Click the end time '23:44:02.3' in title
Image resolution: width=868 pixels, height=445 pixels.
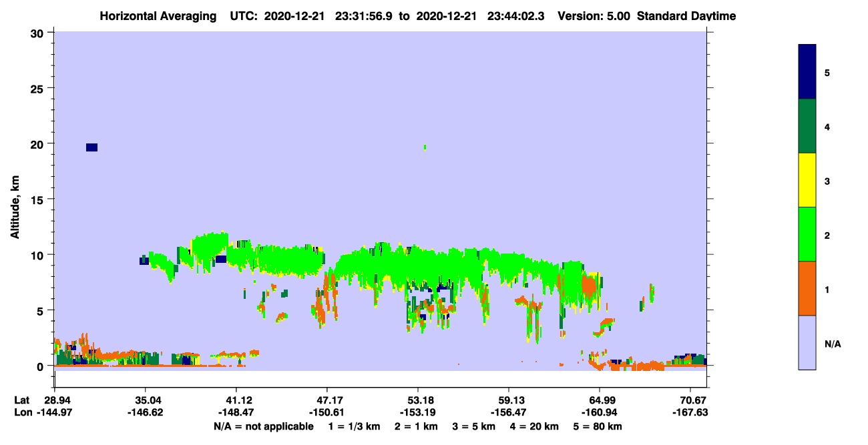(x=515, y=16)
